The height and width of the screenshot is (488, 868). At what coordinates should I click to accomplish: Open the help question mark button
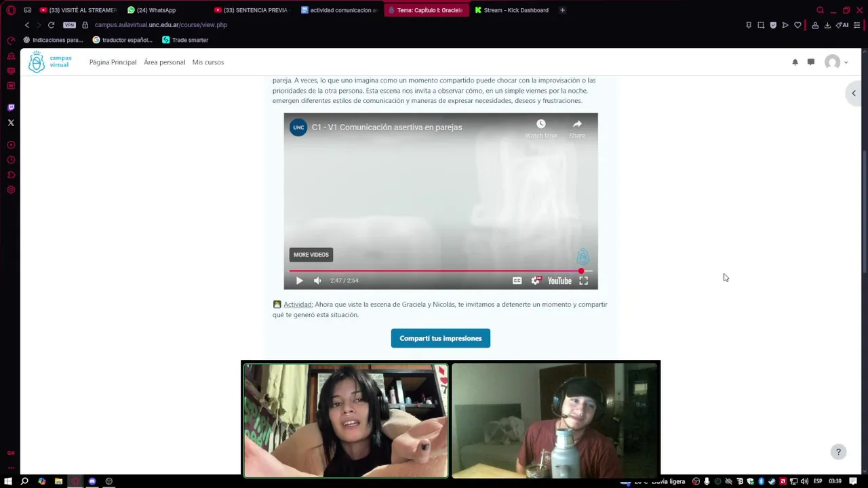tap(838, 452)
